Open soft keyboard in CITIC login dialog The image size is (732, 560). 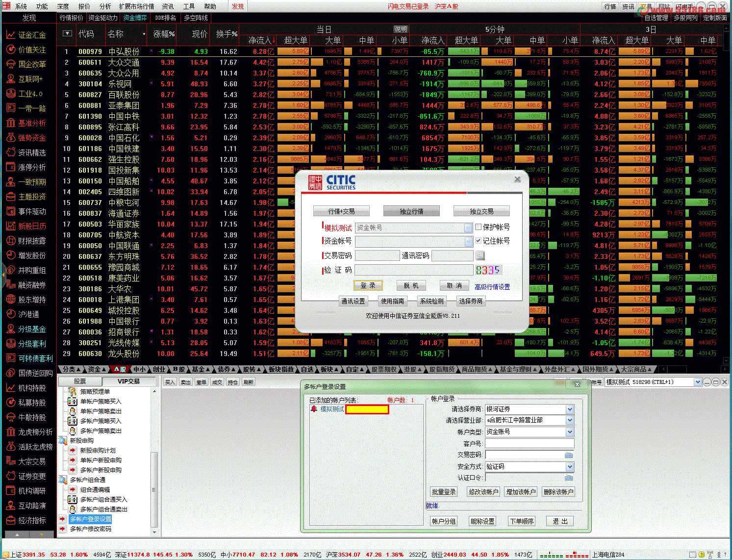pos(480,255)
